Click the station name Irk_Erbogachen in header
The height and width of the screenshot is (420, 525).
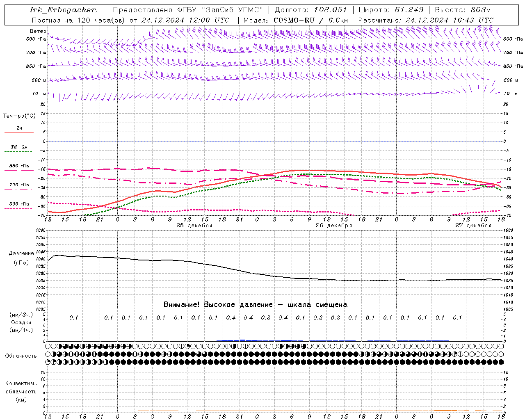pyautogui.click(x=63, y=10)
